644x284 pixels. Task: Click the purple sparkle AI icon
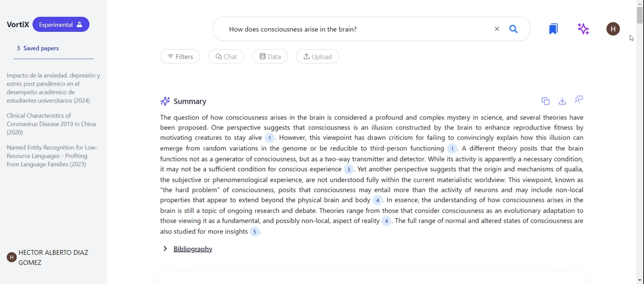(x=583, y=29)
